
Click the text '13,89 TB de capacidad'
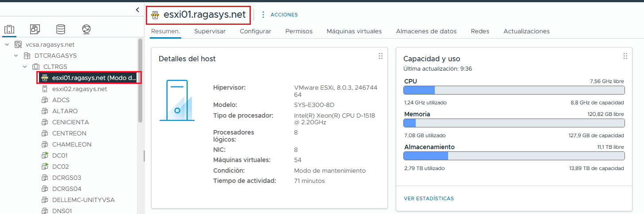pyautogui.click(x=597, y=168)
